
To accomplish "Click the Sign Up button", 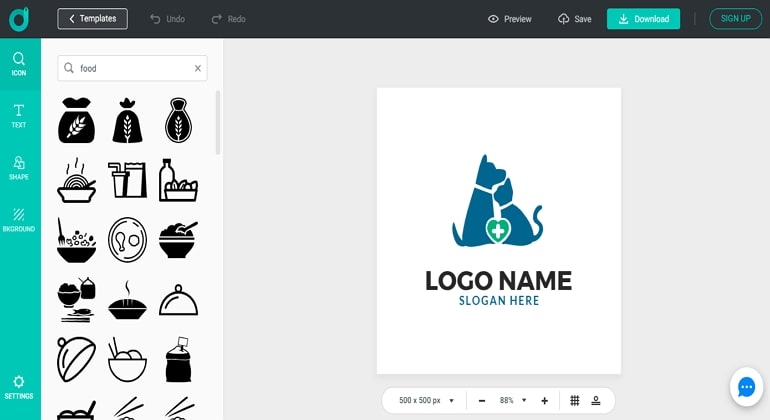I will [x=735, y=19].
